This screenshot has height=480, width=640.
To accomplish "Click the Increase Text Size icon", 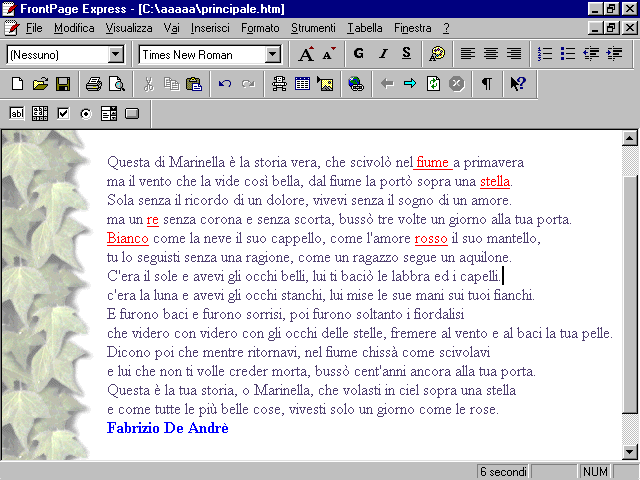I will coord(306,54).
